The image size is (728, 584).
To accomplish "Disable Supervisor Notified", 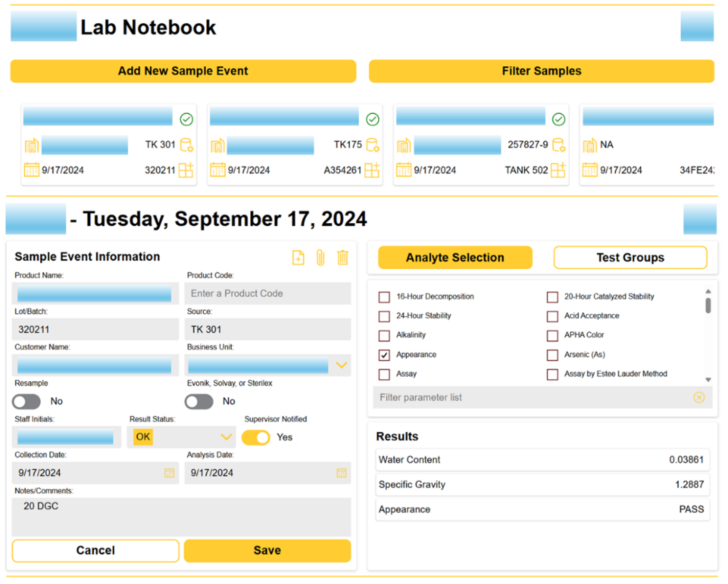I will 255,438.
